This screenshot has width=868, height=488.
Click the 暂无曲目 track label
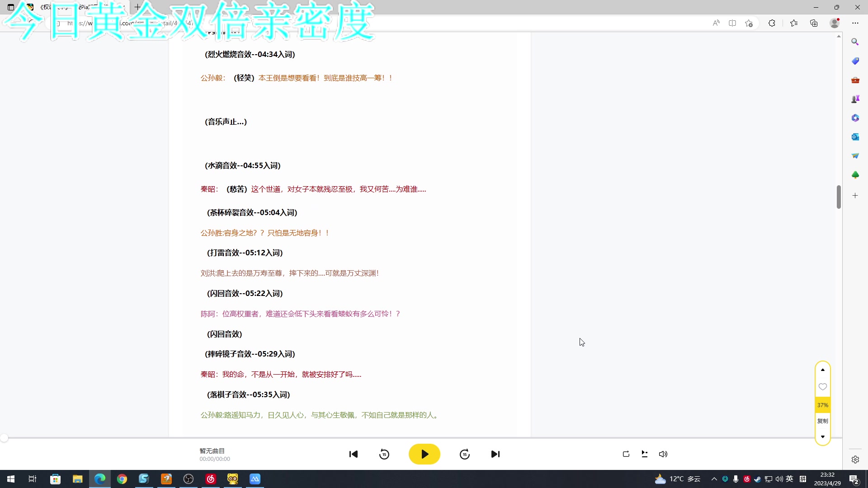pyautogui.click(x=212, y=451)
